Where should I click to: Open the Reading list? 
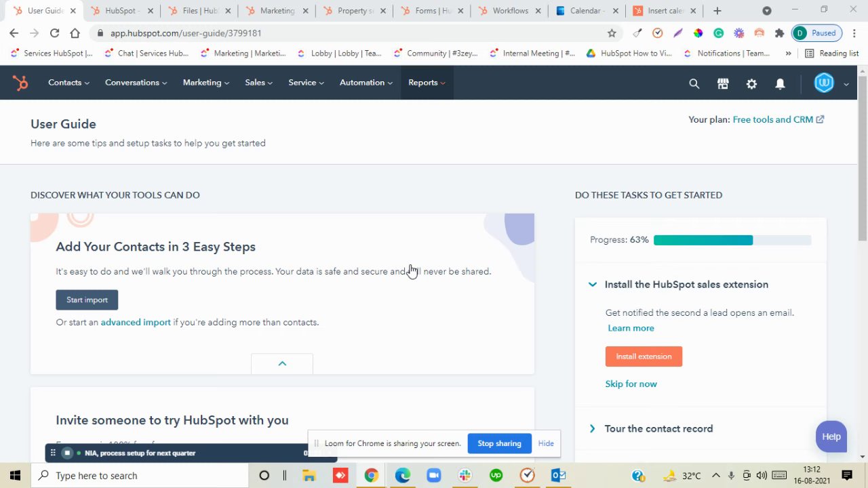(831, 53)
